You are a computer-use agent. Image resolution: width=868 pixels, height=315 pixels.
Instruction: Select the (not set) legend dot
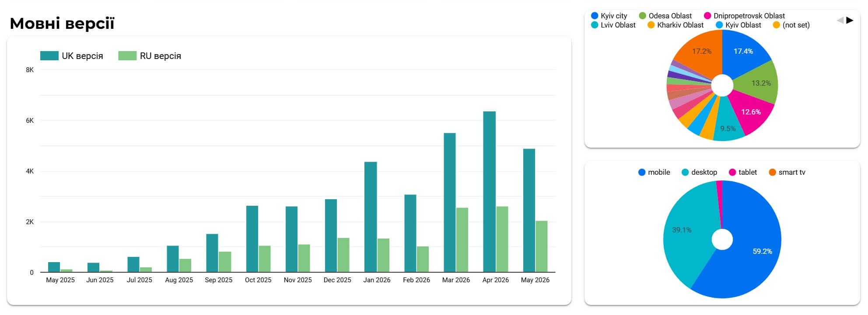777,25
